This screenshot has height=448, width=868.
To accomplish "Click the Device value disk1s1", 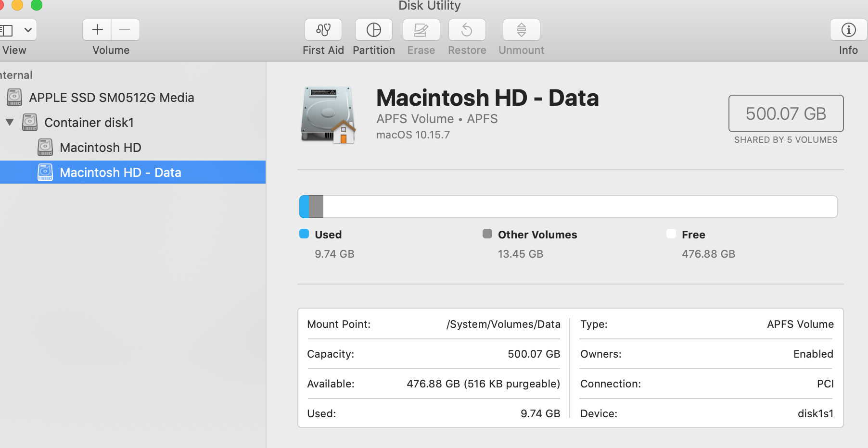I will pos(816,414).
